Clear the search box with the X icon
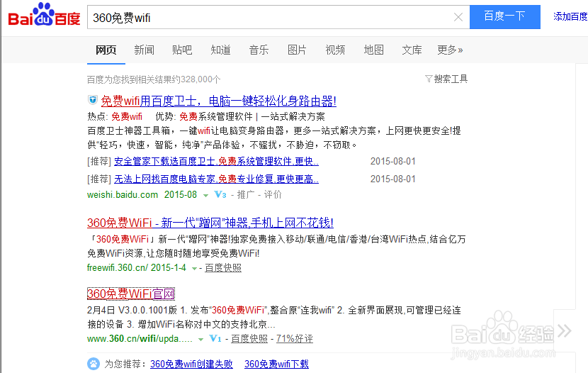Viewport: 588px width, 373px height. click(458, 17)
